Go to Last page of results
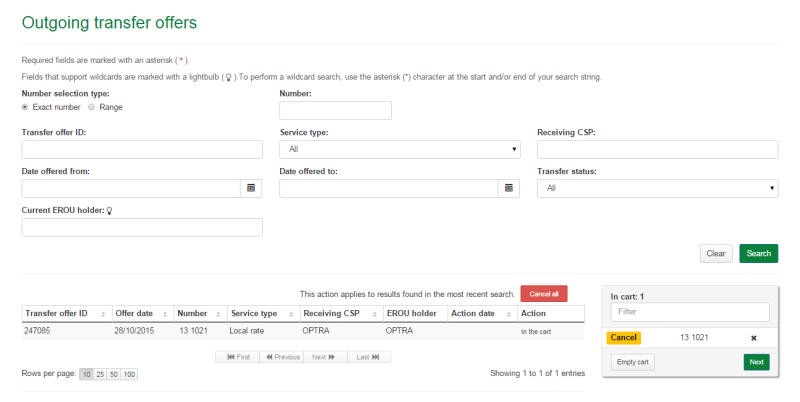The height and width of the screenshot is (402, 800). [x=369, y=357]
